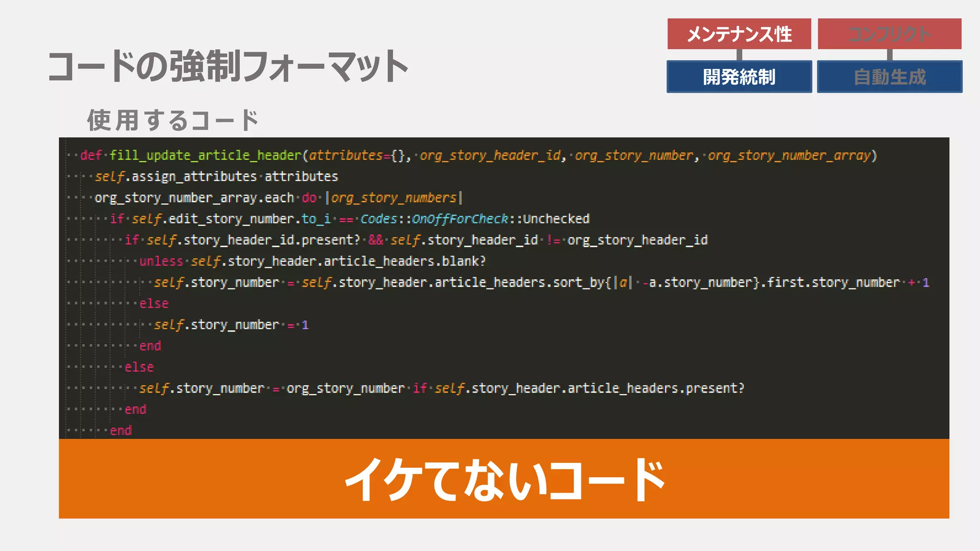The height and width of the screenshot is (551, 980).
Task: Click the unless self.story_header.article_headers.blank? line
Action: click(312, 261)
